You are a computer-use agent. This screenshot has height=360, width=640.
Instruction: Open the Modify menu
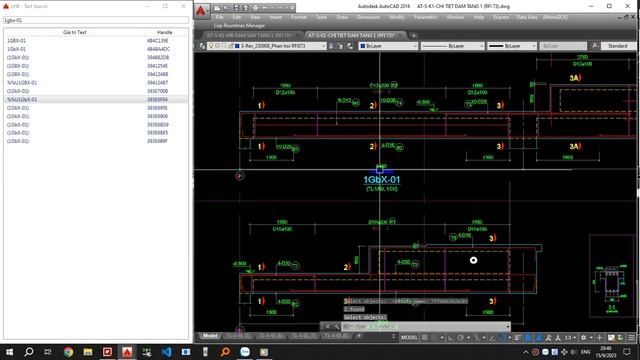pyautogui.click(x=397, y=17)
